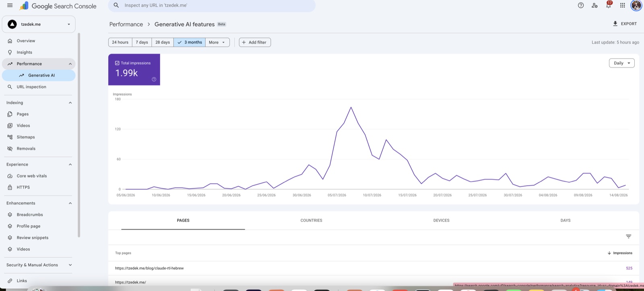Click the Core web vitals icon

click(10, 176)
